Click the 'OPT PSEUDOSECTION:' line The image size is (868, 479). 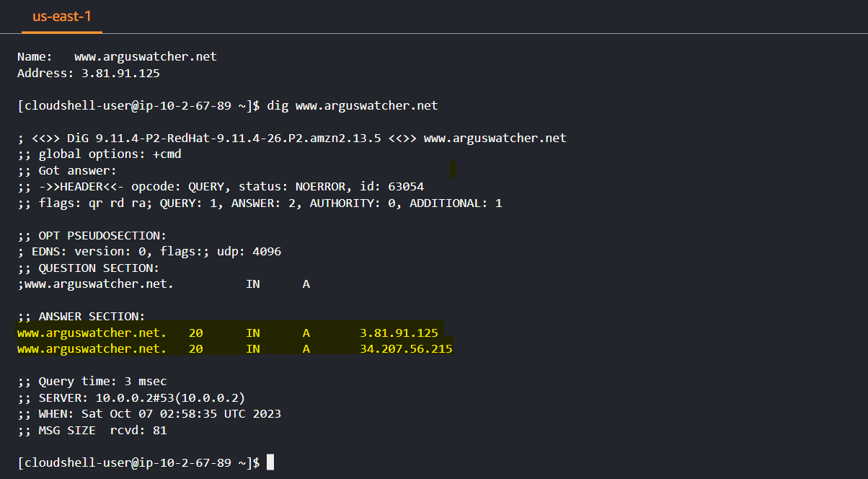92,236
